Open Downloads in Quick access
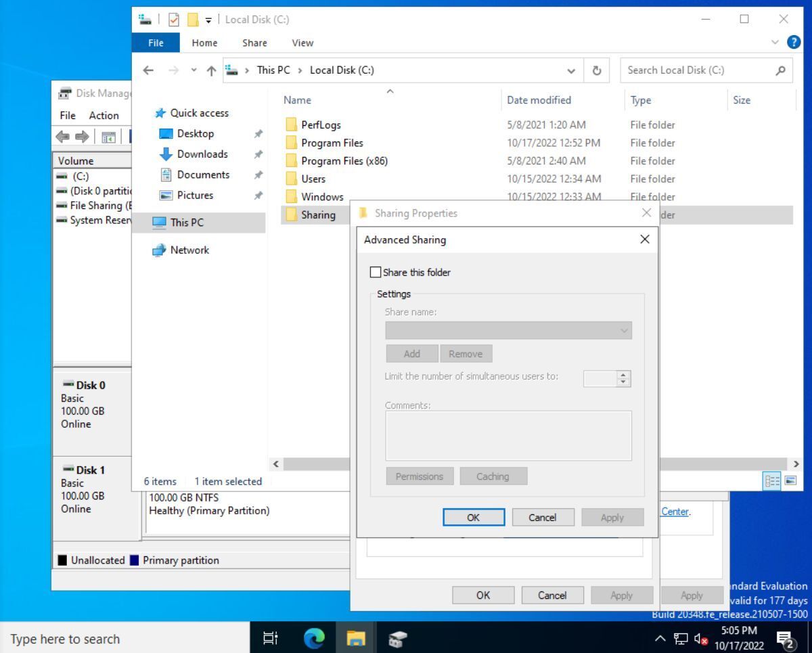812x653 pixels. [x=202, y=154]
